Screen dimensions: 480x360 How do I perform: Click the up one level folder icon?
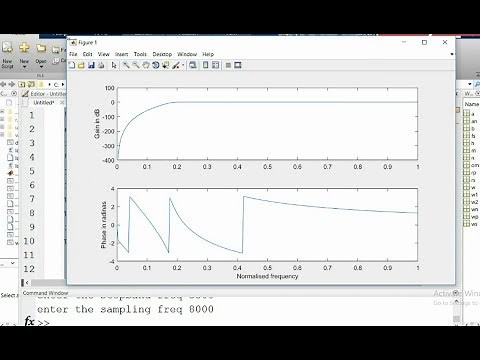21,84
